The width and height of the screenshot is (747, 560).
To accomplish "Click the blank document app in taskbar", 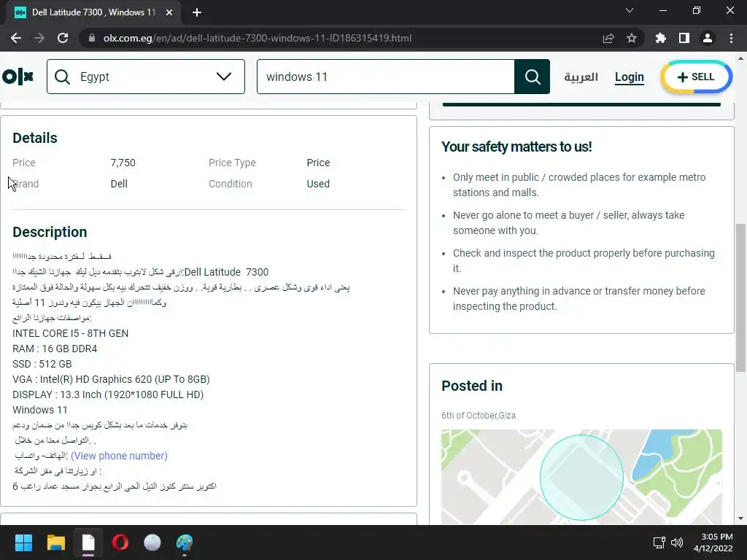I will (88, 542).
